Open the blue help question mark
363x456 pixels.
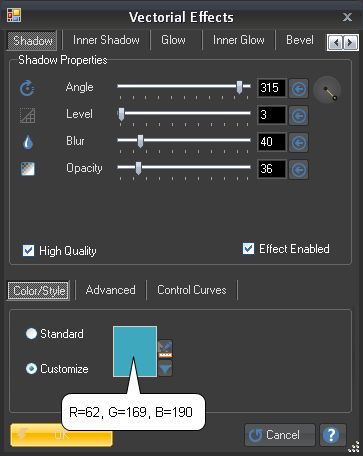[x=331, y=435]
